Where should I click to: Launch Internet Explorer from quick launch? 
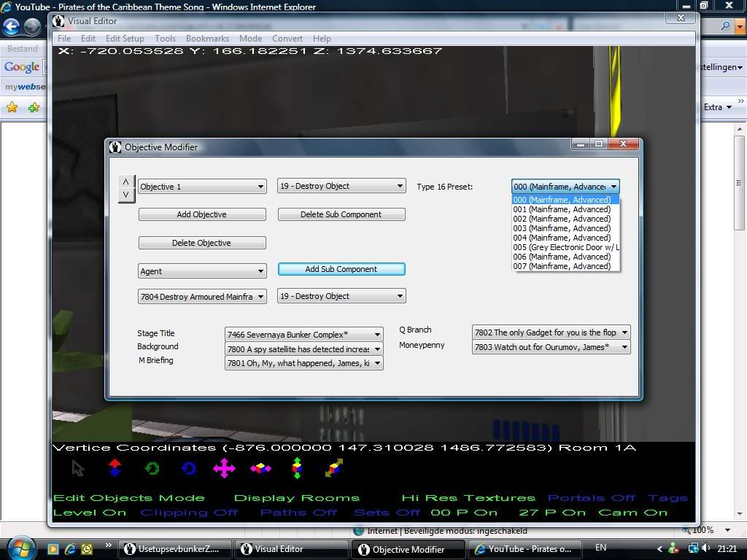coord(70,549)
